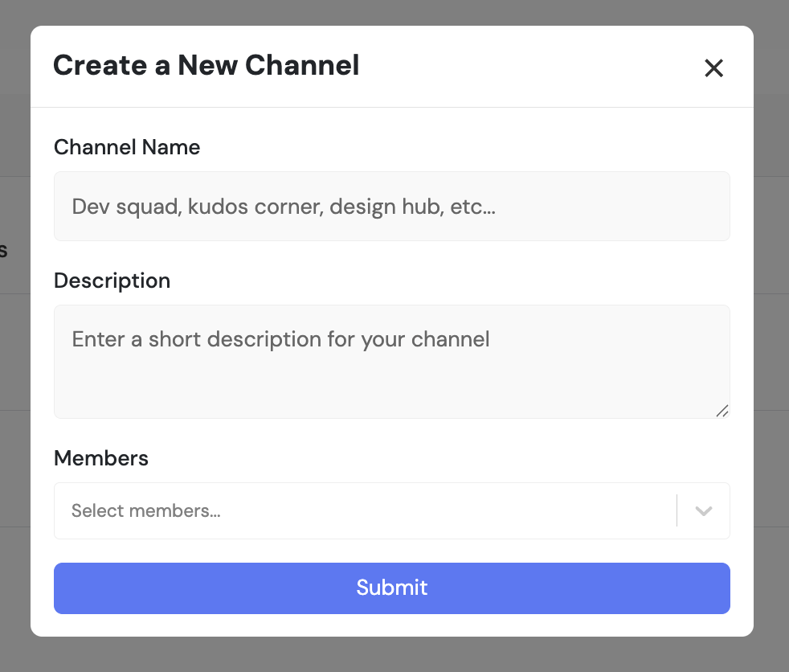This screenshot has height=672, width=789.
Task: Click the Create a New Channel heading
Action: [x=206, y=65]
